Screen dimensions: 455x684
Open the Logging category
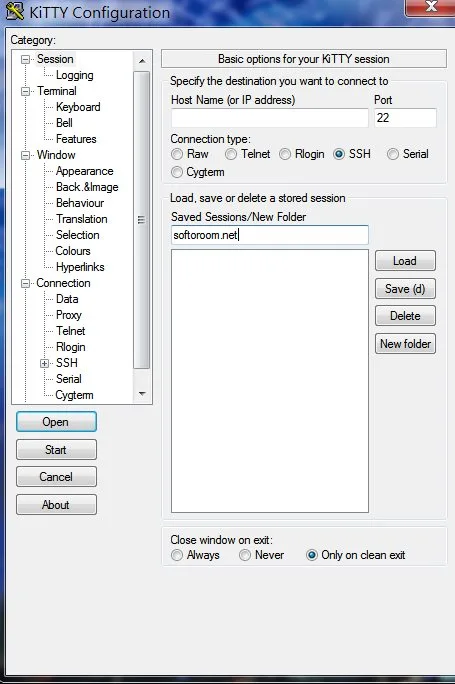(75, 75)
